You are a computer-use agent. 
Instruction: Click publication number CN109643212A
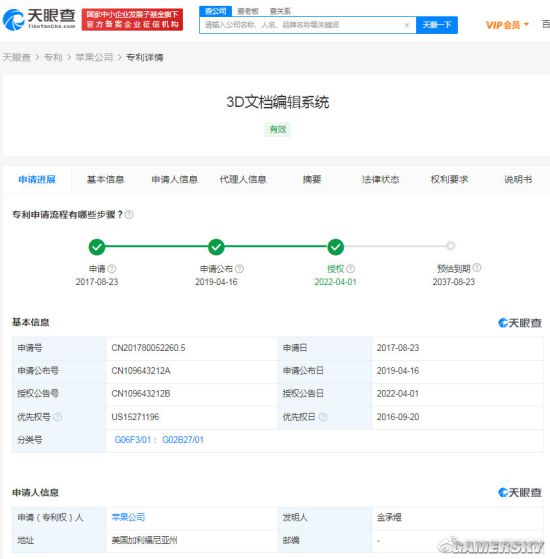[x=141, y=371]
